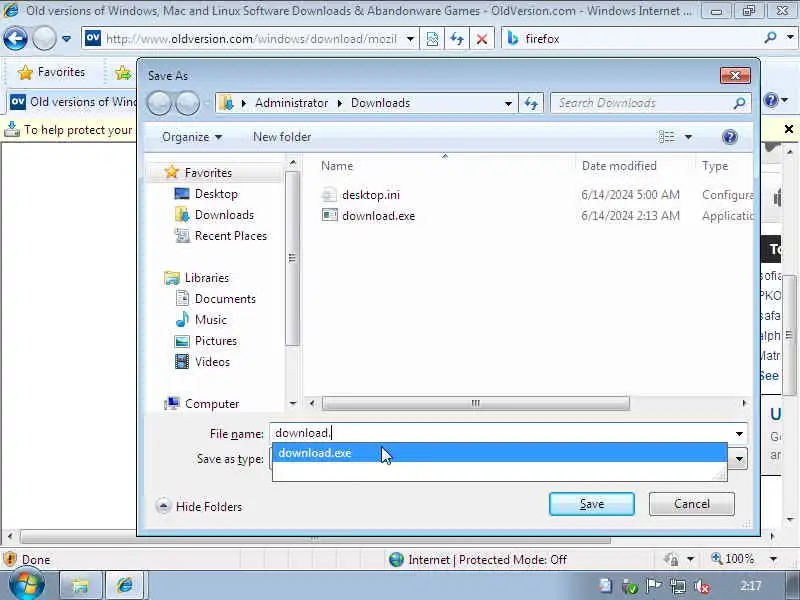The width and height of the screenshot is (800, 600).
Task: Open the File name dropdown arrow
Action: coord(739,434)
